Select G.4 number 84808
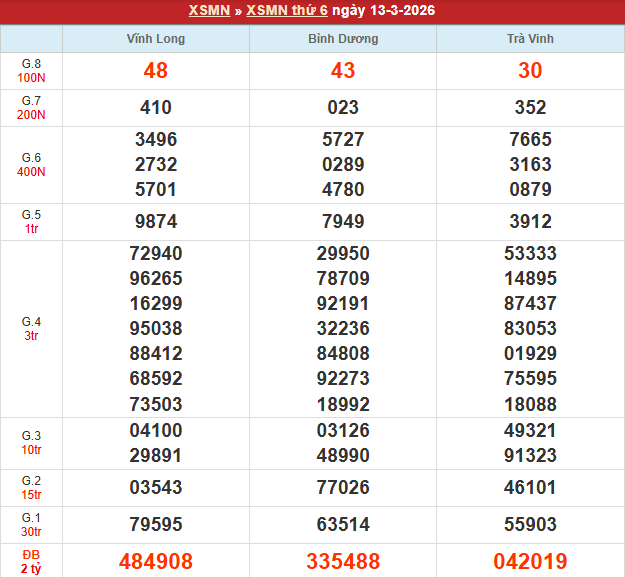 tap(343, 353)
